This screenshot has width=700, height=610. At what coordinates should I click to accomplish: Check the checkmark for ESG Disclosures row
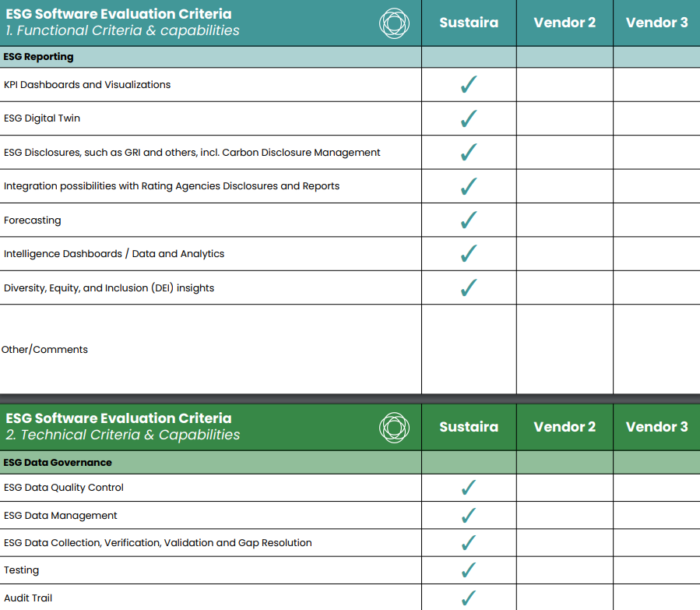468,152
